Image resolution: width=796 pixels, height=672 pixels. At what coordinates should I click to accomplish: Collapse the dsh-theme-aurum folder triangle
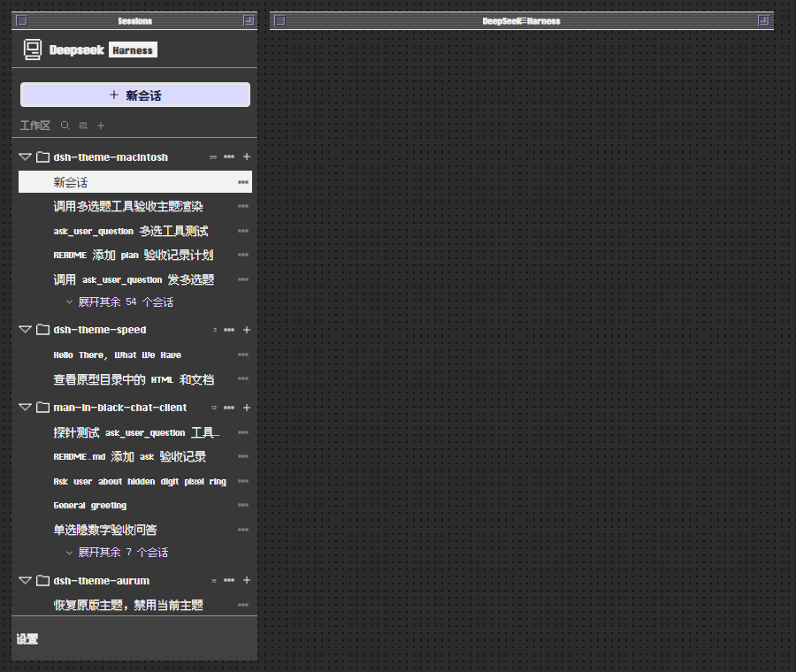pyautogui.click(x=26, y=580)
